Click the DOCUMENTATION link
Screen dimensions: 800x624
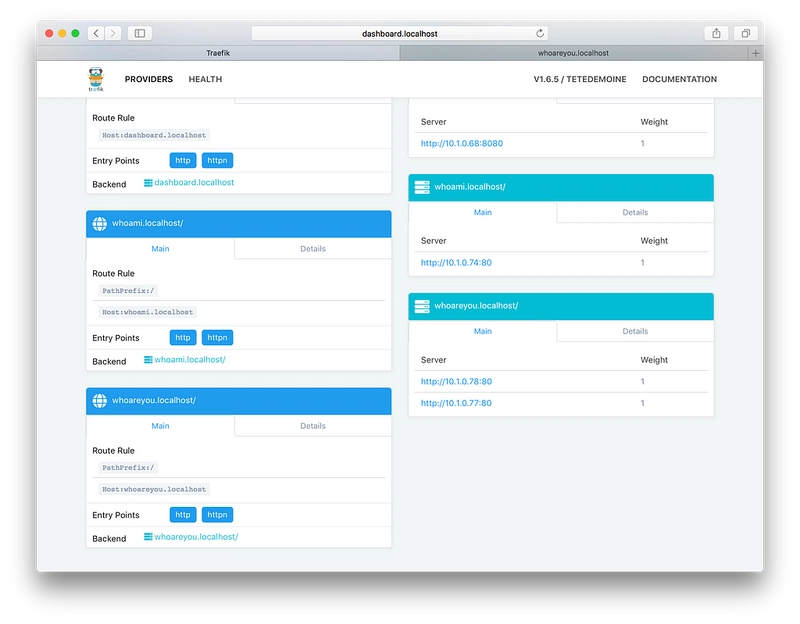679,79
